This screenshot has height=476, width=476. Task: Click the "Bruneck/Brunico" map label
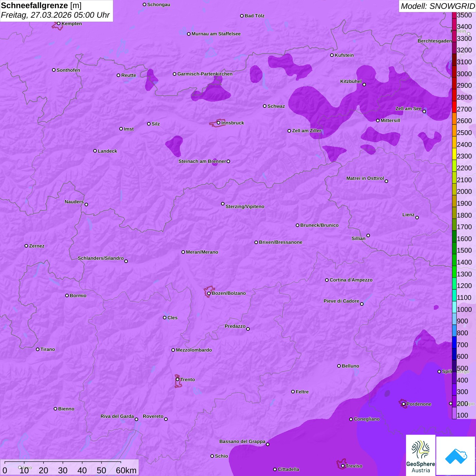pos(319,225)
